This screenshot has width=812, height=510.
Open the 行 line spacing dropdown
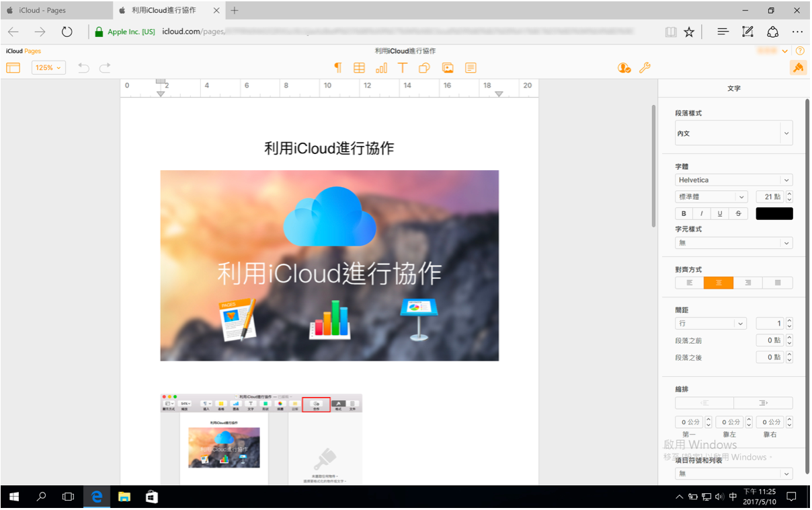pyautogui.click(x=711, y=324)
